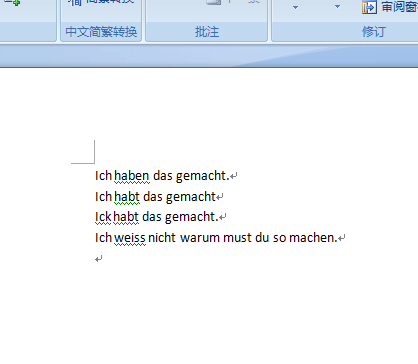Click the 修订 group label
The image size is (418, 364).
point(374,32)
